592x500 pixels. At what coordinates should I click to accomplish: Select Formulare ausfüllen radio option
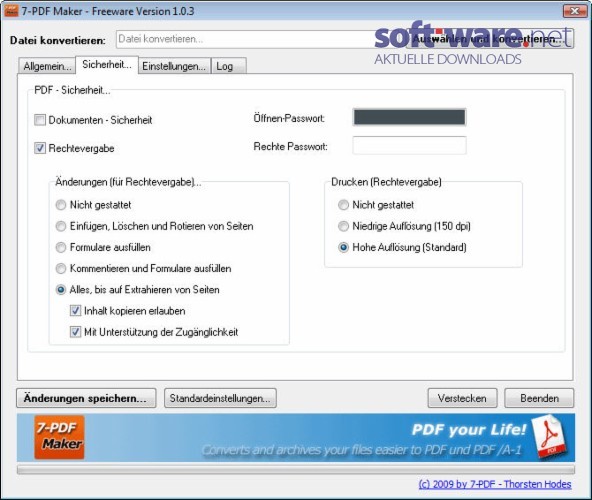pos(61,247)
